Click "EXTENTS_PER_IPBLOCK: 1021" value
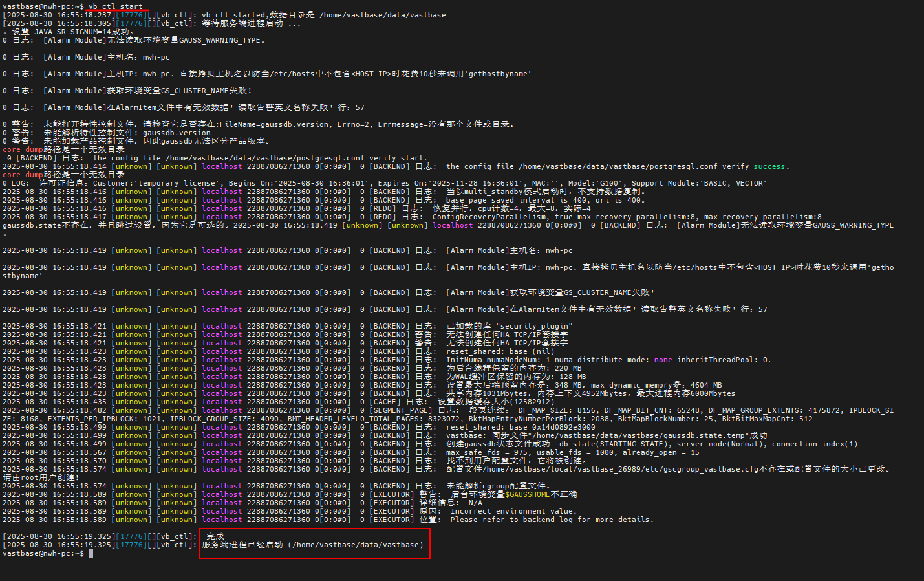The width and height of the screenshot is (924, 581). [x=105, y=419]
